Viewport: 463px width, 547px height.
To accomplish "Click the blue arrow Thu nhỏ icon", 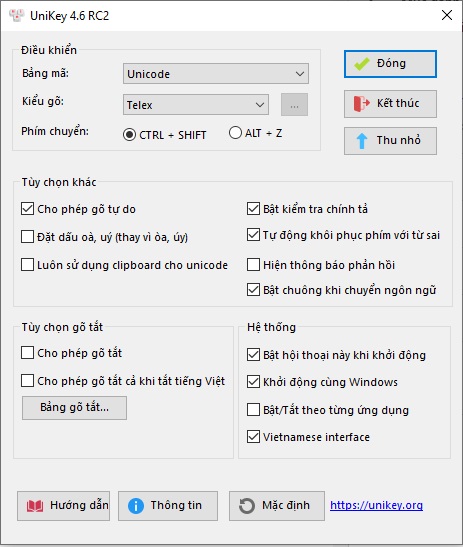I will tap(362, 141).
